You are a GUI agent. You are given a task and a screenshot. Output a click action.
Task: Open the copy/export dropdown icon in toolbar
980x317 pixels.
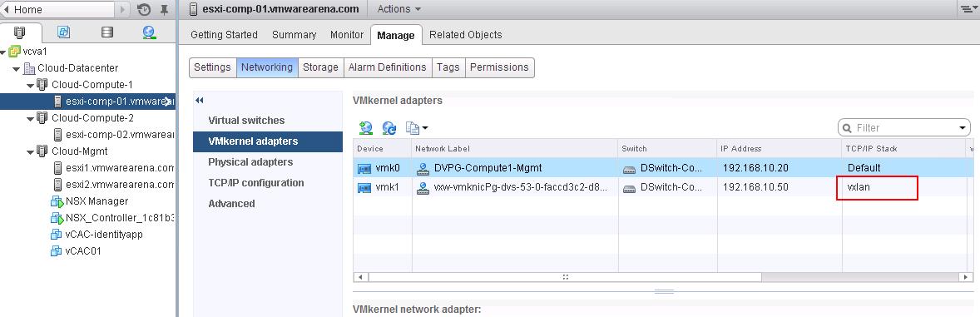click(416, 127)
